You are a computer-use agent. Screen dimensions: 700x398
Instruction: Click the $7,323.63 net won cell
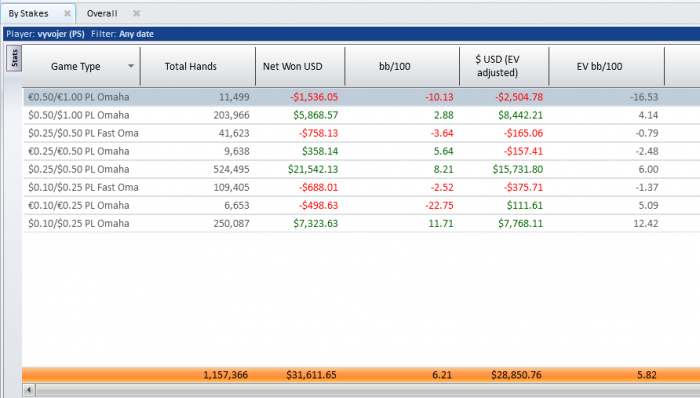click(316, 223)
